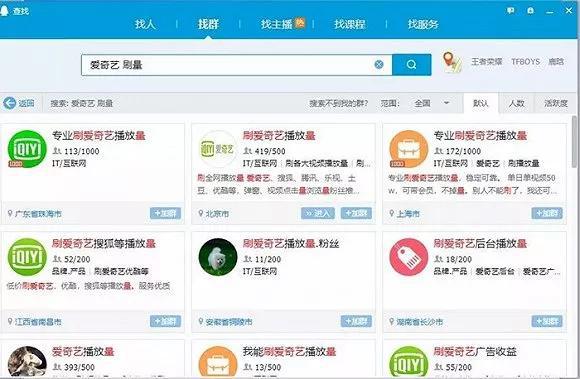The image size is (580, 379).
Task: Go back using the 返回 arrow button
Action: (x=19, y=103)
